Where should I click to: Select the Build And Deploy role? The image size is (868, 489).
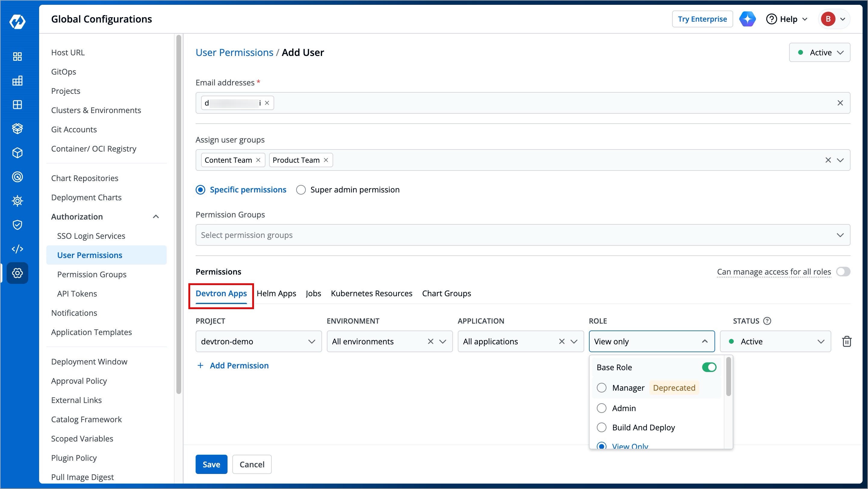[601, 428]
